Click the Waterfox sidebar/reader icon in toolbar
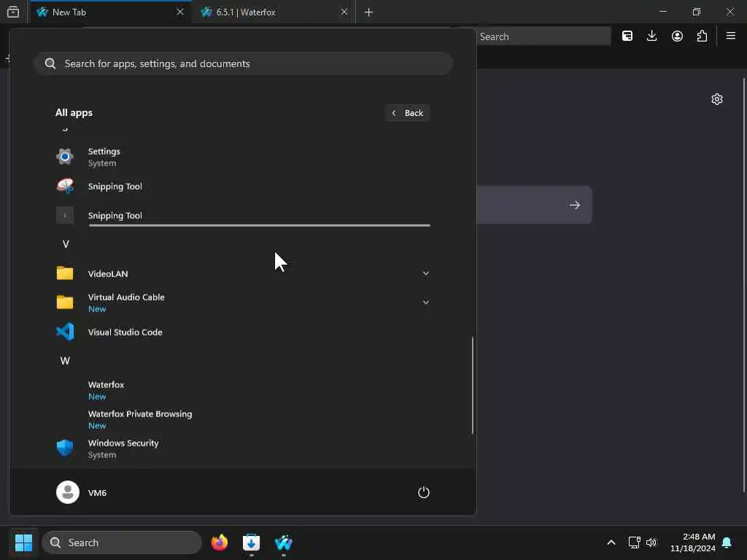 click(627, 36)
